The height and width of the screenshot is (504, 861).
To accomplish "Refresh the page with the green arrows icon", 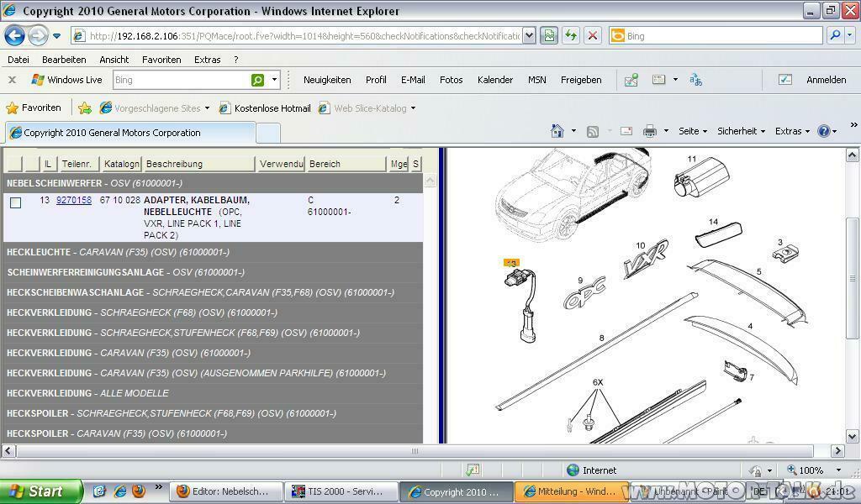I will coord(571,35).
